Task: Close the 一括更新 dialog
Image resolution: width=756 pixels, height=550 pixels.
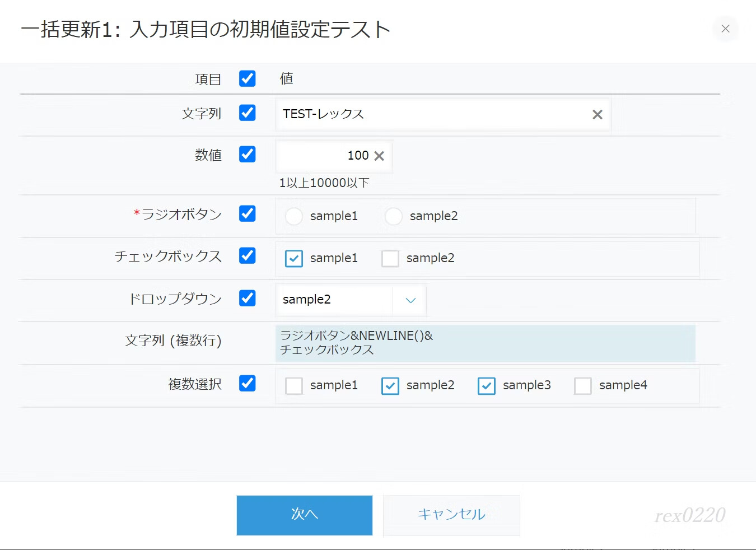Action: coord(725,29)
